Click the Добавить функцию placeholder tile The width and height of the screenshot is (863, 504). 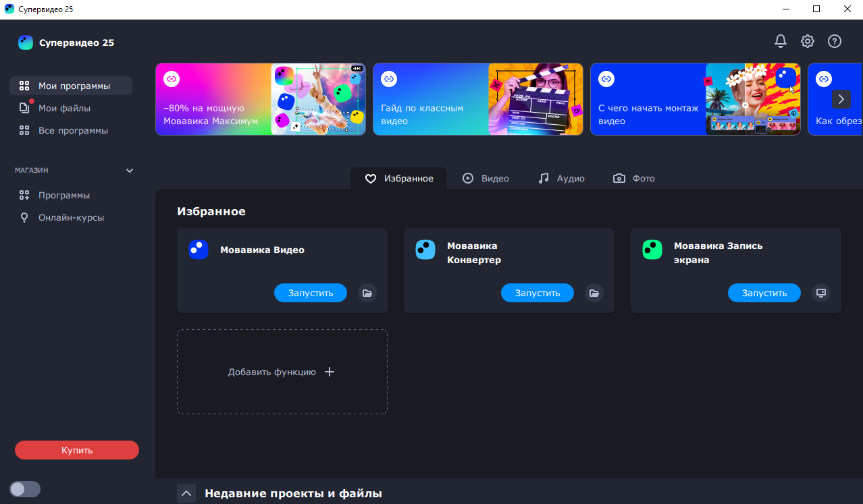282,372
